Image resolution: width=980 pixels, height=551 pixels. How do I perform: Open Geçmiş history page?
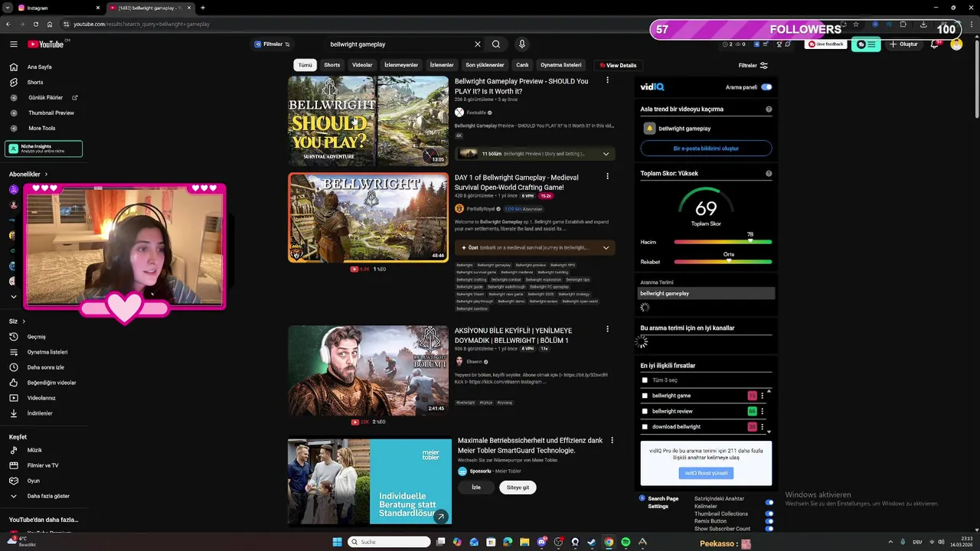[37, 337]
